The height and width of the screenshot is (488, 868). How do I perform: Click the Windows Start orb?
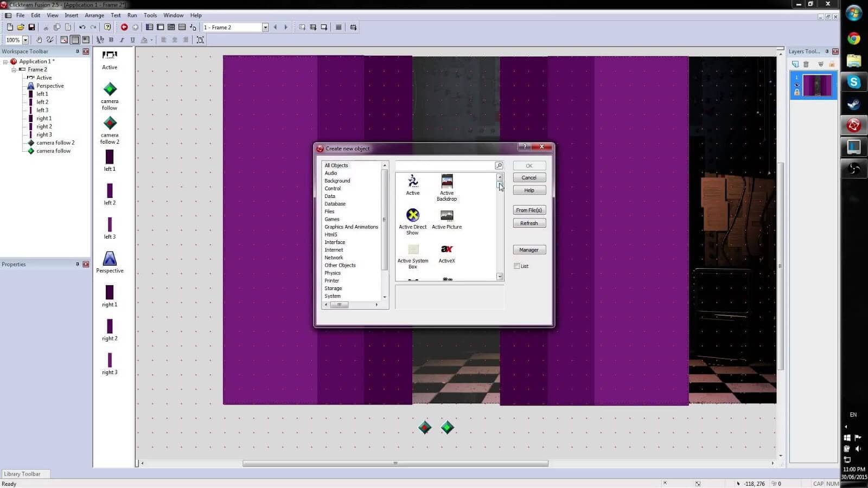854,13
